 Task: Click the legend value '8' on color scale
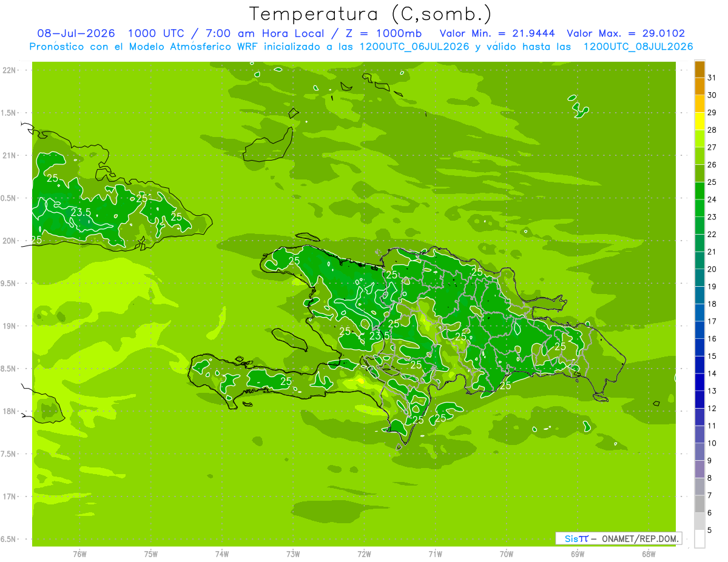pos(710,478)
